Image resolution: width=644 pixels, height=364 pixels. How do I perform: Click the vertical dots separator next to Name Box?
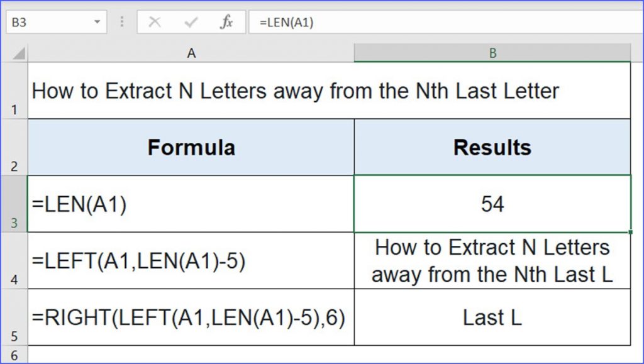coord(121,21)
